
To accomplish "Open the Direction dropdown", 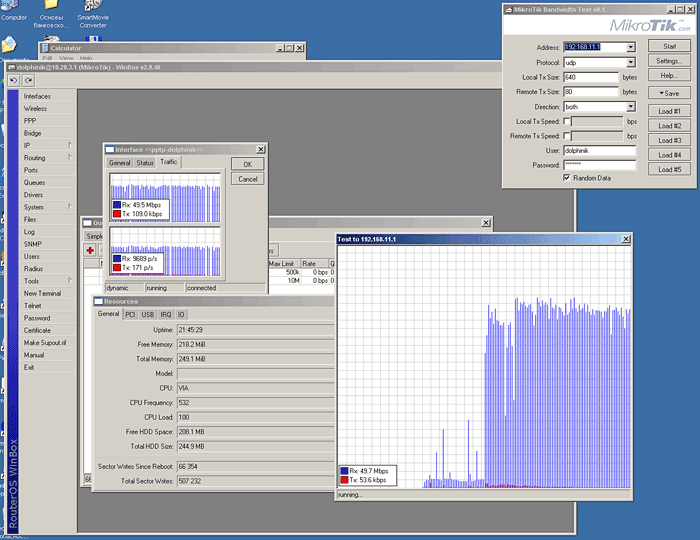I will [630, 107].
